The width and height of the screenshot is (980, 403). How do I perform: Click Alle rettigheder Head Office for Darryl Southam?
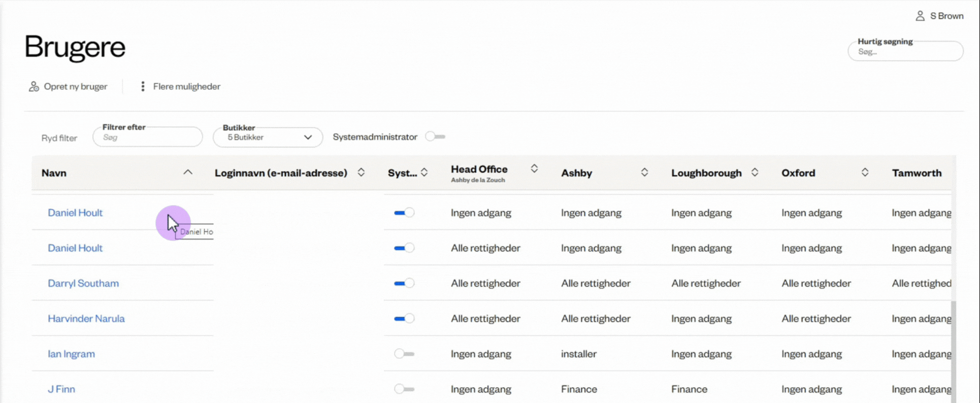pos(485,283)
